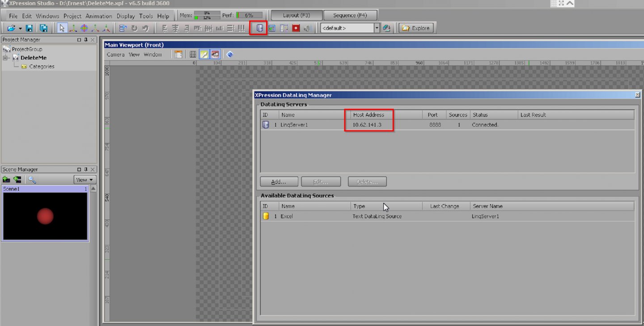Click the layers icon beside default dropdown
The width and height of the screenshot is (644, 326).
(x=387, y=28)
